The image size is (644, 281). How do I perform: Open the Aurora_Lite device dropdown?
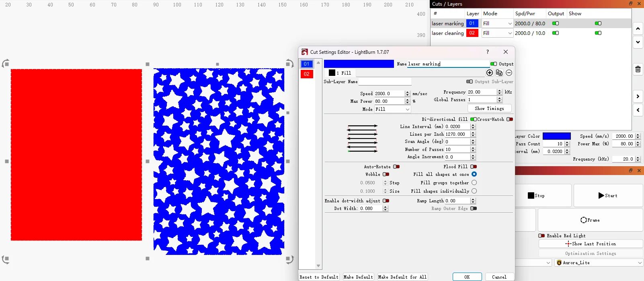(x=599, y=263)
